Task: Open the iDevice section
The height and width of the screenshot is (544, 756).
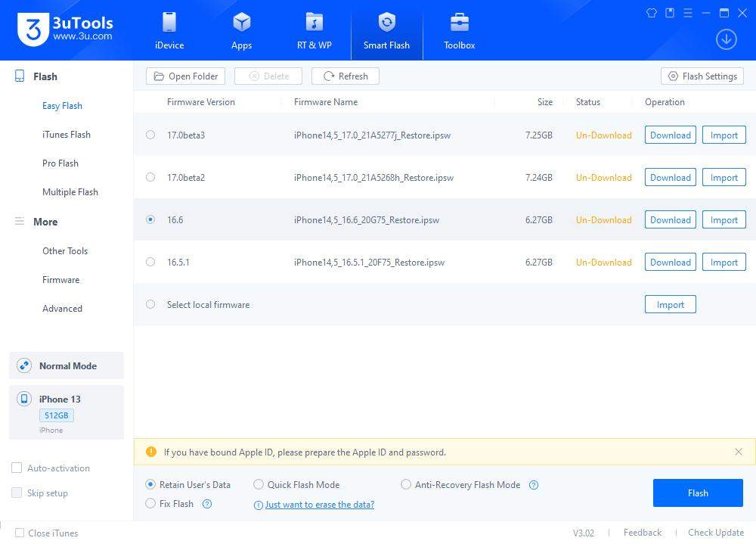Action: [169, 30]
